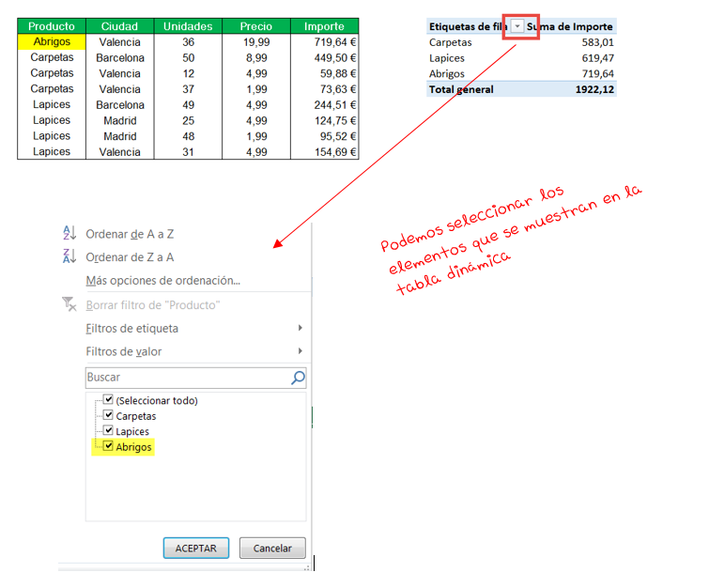The width and height of the screenshot is (709, 588).
Task: Click the Unidades cell showing 50
Action: pos(188,58)
